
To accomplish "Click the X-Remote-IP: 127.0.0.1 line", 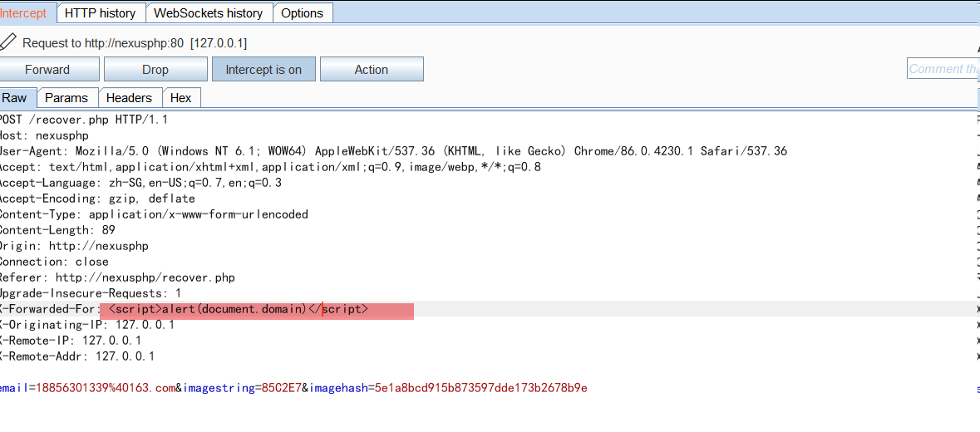I will pos(70,341).
